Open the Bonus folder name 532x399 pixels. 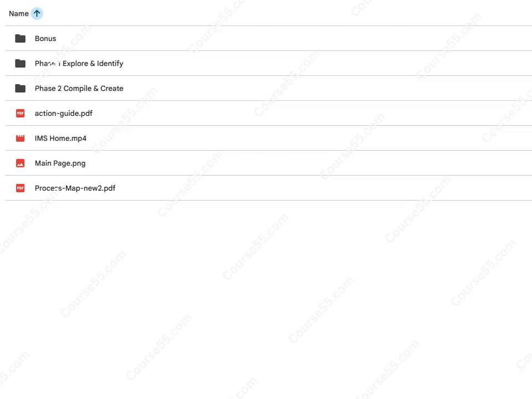(x=45, y=38)
